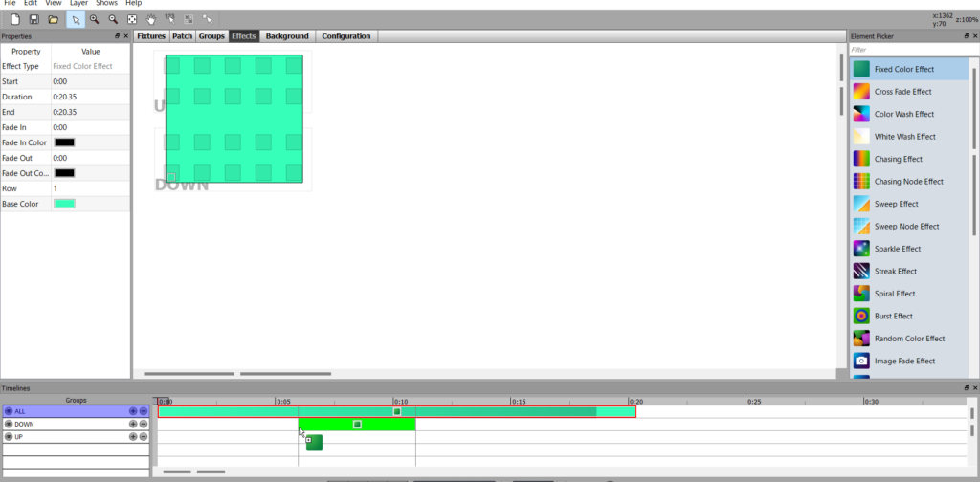Image resolution: width=980 pixels, height=482 pixels.
Task: Toggle the UP group eye icon
Action: pyautogui.click(x=9, y=437)
